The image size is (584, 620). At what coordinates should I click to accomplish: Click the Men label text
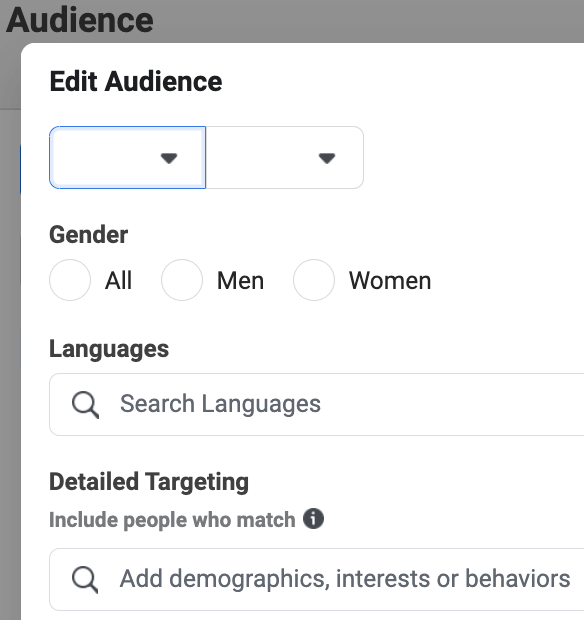240,281
